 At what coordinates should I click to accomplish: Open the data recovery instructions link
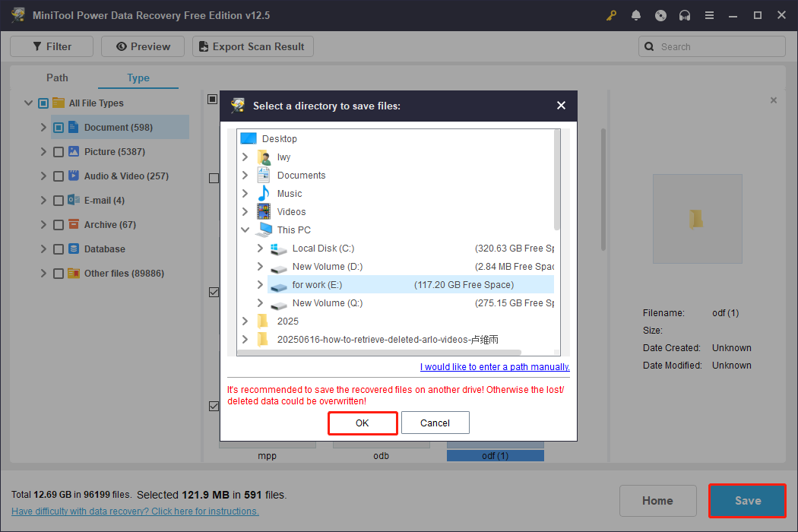click(135, 511)
